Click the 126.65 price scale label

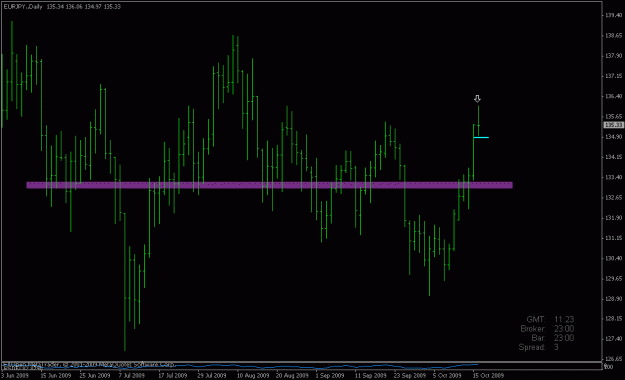[x=614, y=358]
